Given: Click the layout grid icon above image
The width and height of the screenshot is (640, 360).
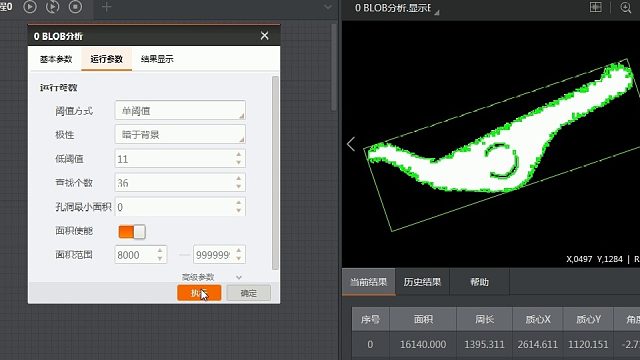Looking at the screenshot, I should tap(596, 7).
